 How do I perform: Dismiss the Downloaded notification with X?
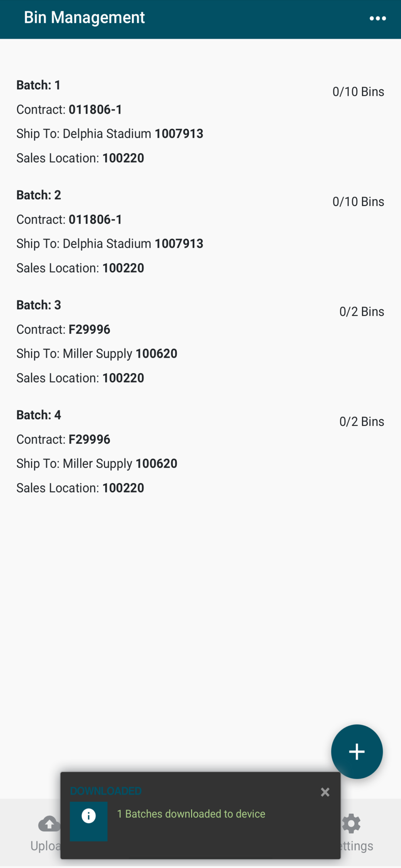coord(325,792)
